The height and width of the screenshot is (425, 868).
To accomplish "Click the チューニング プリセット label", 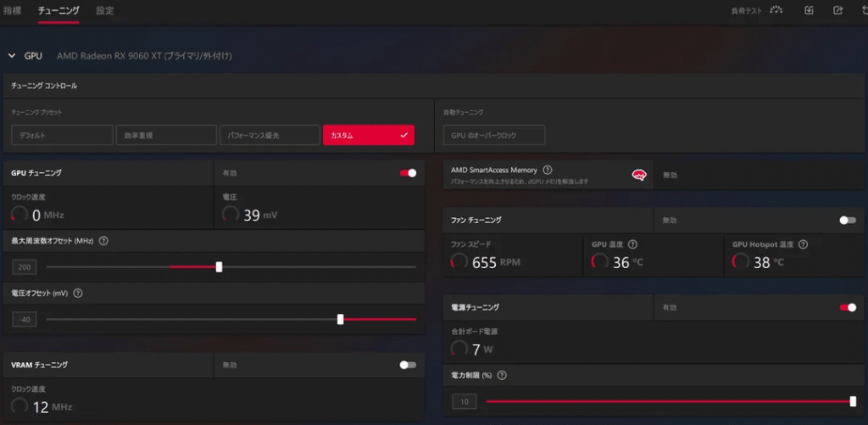I will tap(36, 112).
